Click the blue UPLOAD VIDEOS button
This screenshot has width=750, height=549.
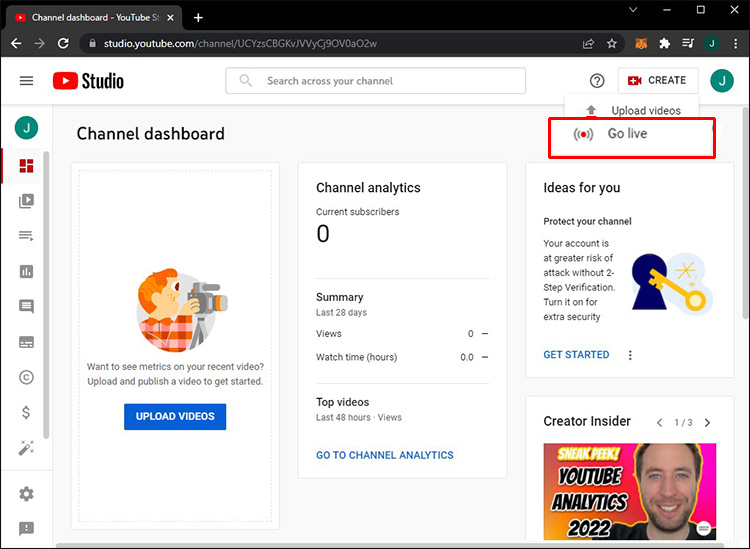pyautogui.click(x=175, y=417)
